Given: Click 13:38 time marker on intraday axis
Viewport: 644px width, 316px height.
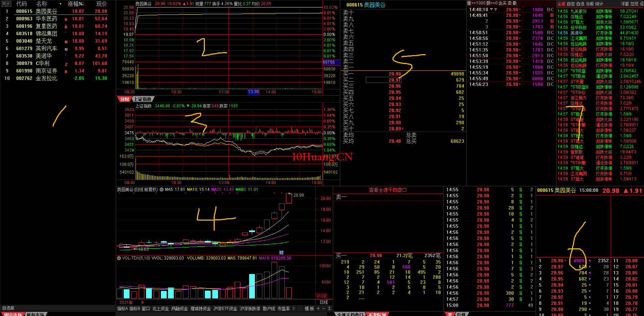Looking at the screenshot, I should (253, 92).
